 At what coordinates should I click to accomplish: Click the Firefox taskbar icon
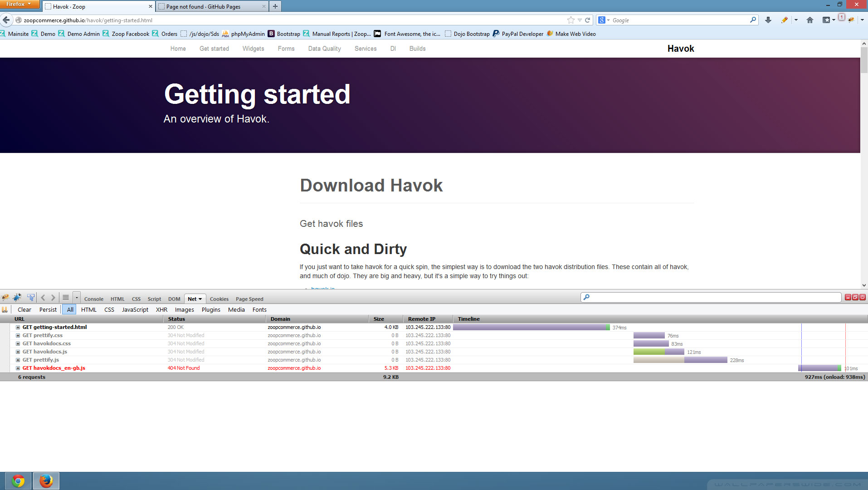tap(46, 481)
